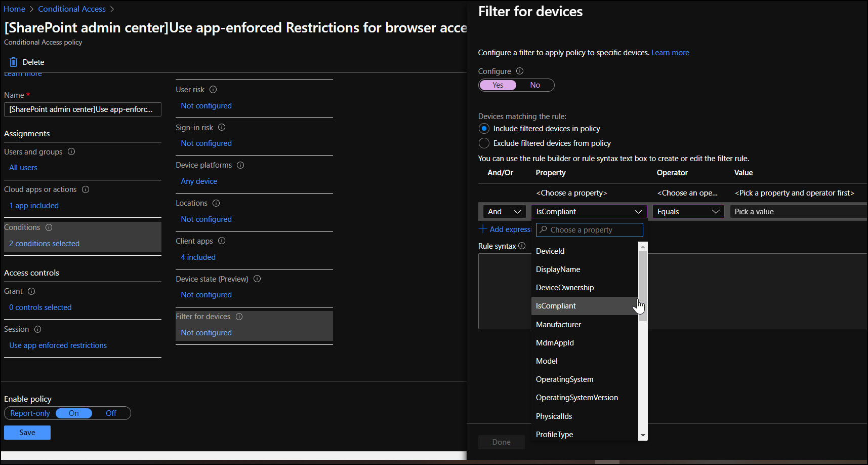Choose PhysicalIds from property list
The width and height of the screenshot is (868, 465).
point(585,416)
